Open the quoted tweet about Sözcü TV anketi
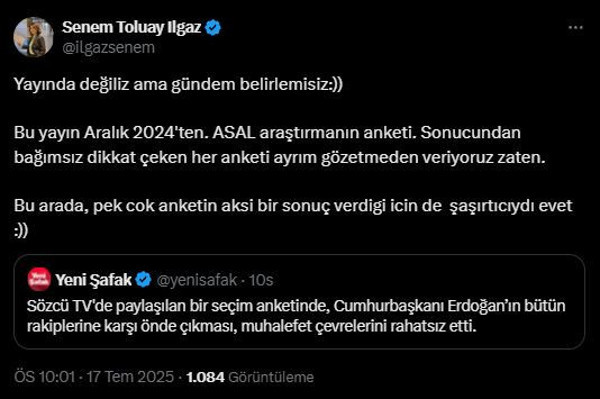 pos(299,302)
